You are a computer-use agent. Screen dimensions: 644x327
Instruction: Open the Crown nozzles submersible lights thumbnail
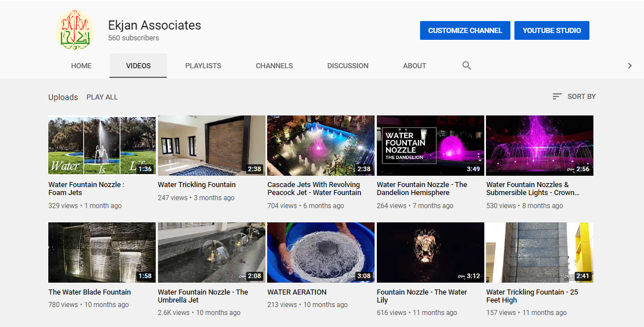(x=539, y=146)
